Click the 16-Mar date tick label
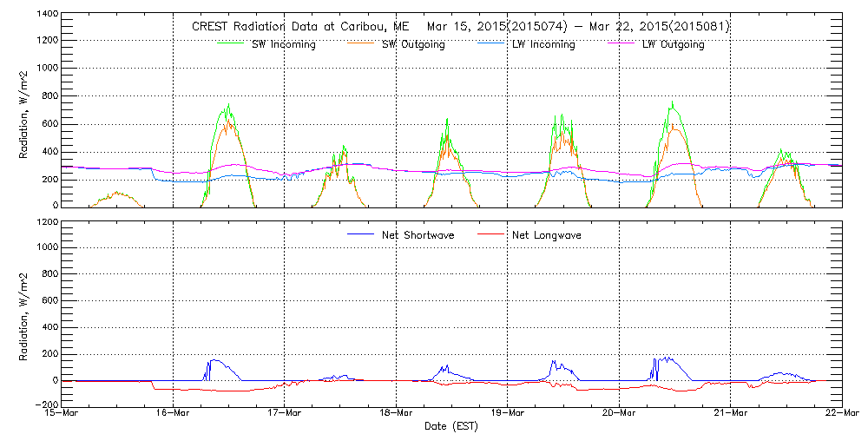868x434 pixels. [x=173, y=413]
